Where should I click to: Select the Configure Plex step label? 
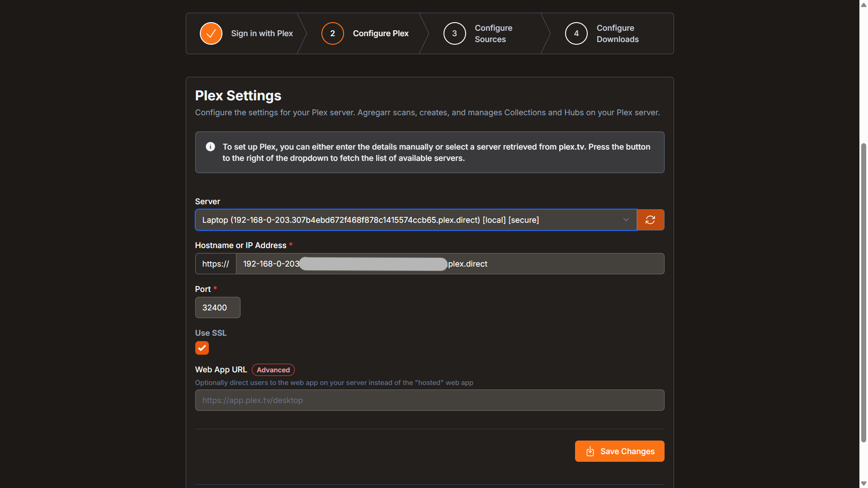[x=380, y=33]
